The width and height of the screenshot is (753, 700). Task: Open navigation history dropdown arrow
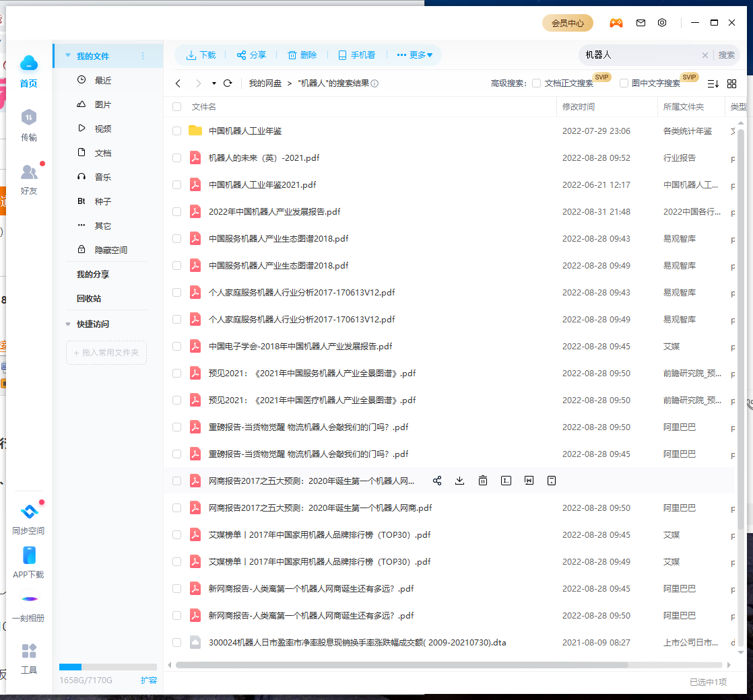click(214, 83)
